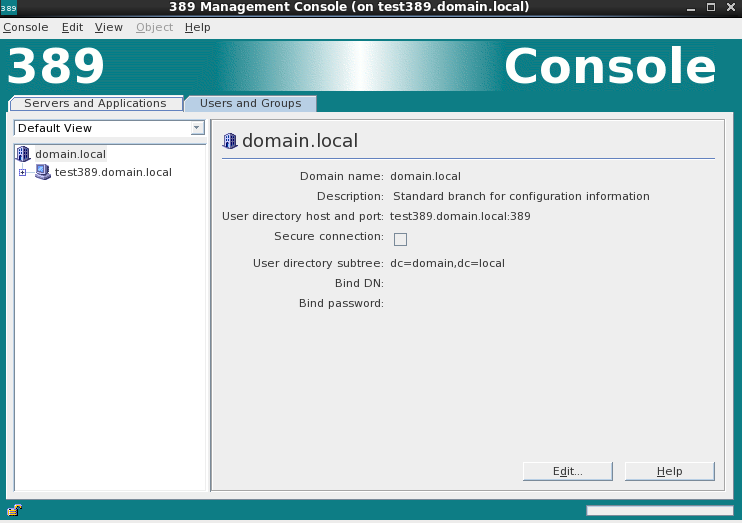Click the domain name value domain.local
The width and height of the screenshot is (742, 523).
point(425,176)
